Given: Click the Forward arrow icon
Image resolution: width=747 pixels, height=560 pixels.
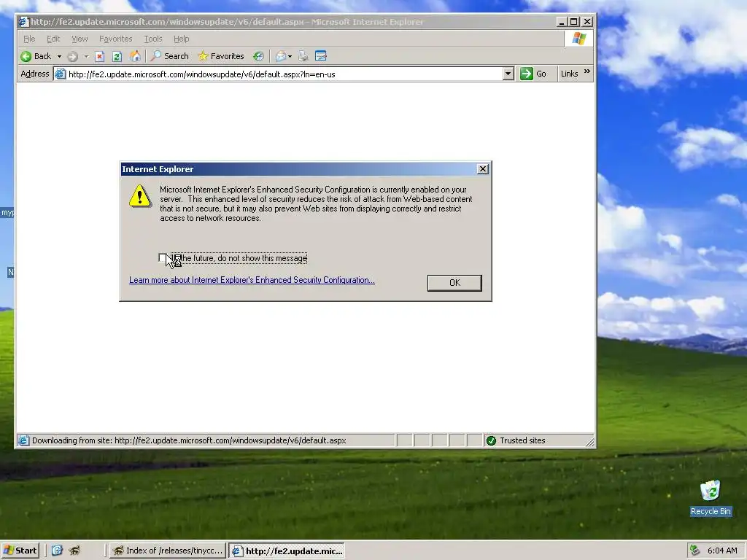Looking at the screenshot, I should pos(72,57).
